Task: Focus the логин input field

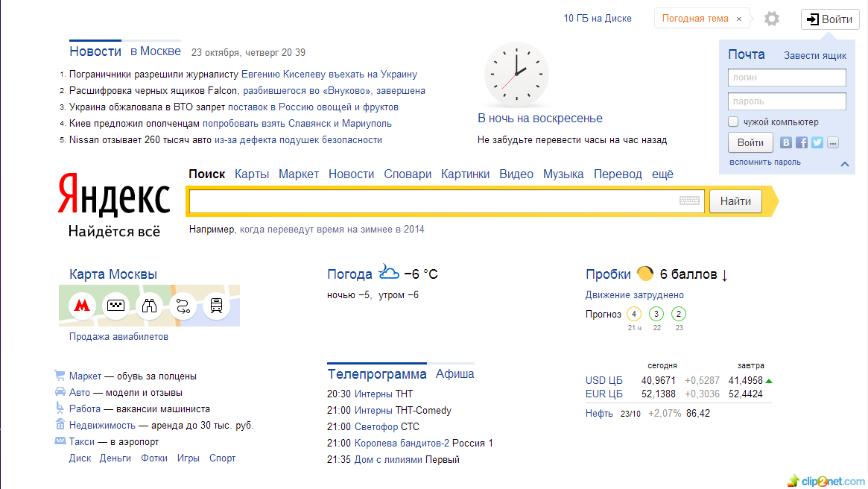Action: click(x=787, y=78)
